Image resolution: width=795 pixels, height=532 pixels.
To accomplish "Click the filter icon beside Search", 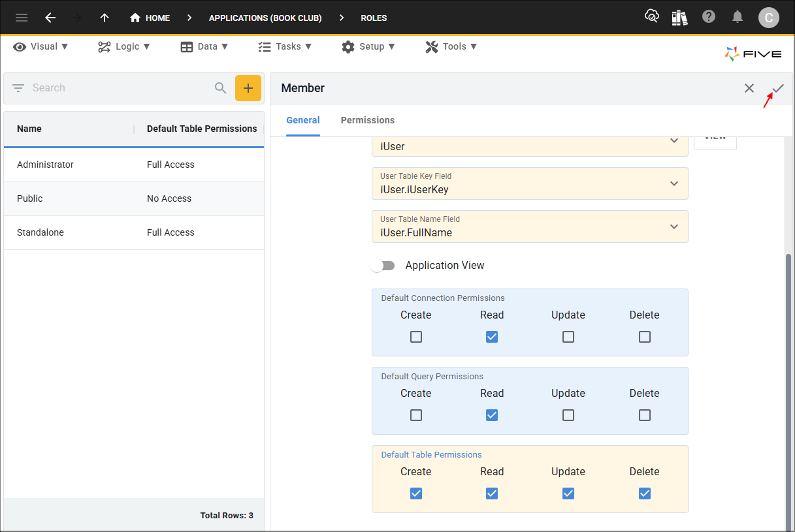I will click(x=18, y=87).
